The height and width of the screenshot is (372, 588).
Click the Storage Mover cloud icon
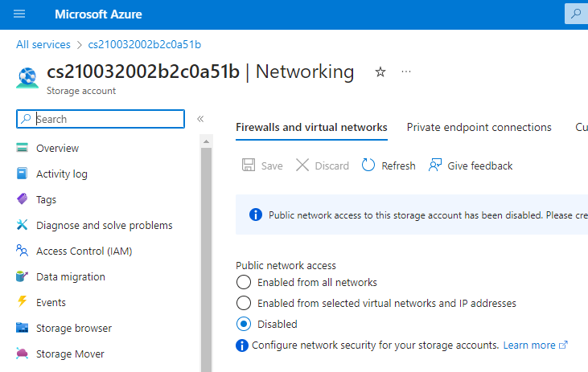[23, 354]
